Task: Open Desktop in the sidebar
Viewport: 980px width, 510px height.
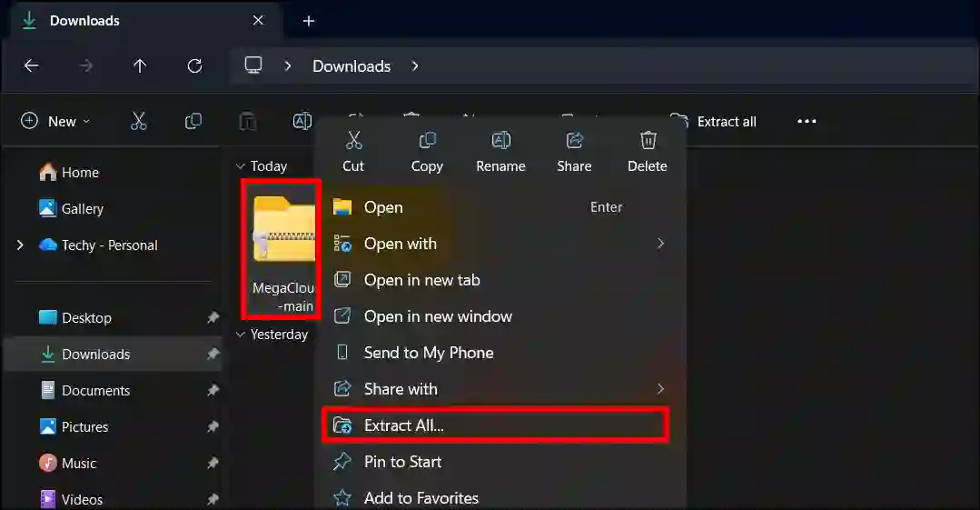Action: coord(75,317)
